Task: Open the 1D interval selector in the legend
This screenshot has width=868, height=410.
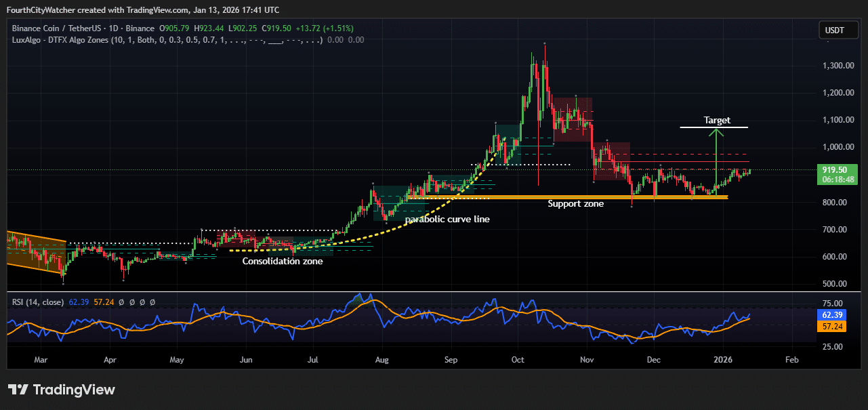Action: tap(112, 29)
